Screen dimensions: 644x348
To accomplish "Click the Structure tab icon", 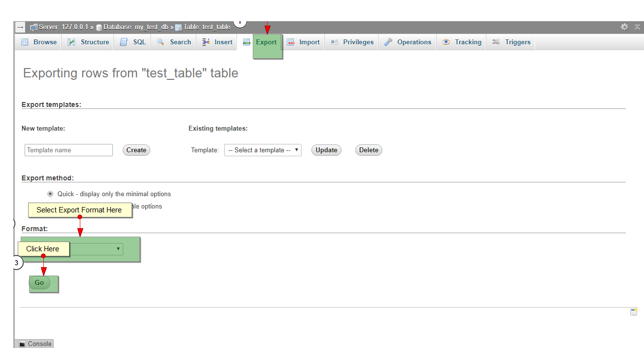I will tap(71, 42).
